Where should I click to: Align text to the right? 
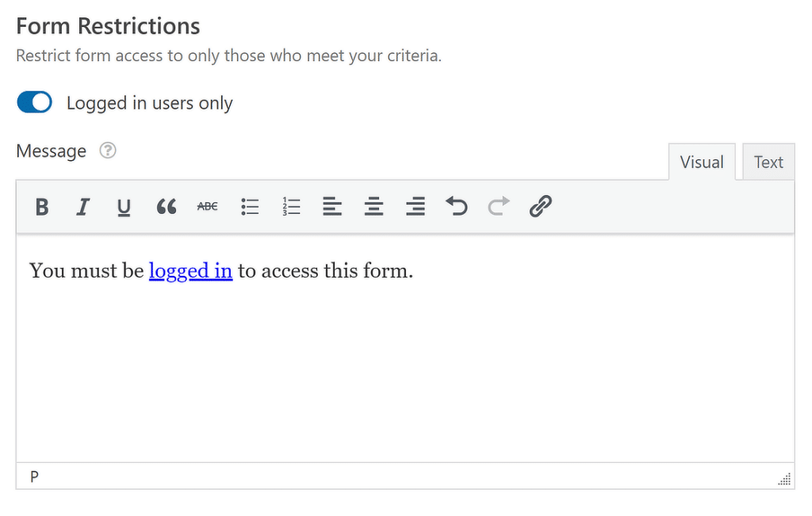[415, 207]
